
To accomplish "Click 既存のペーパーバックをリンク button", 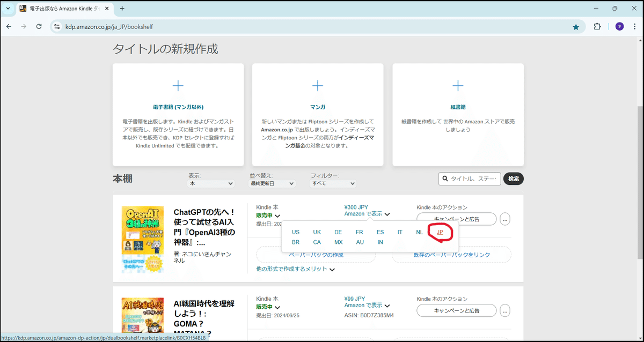I will point(451,255).
